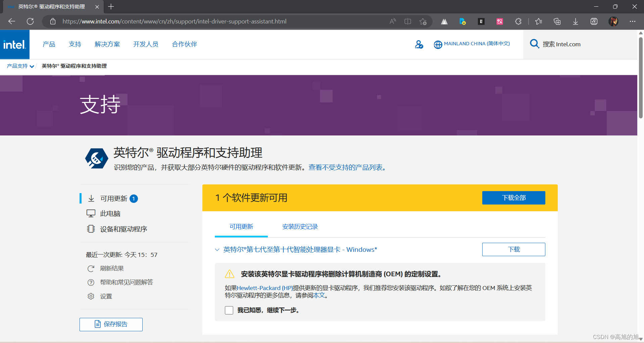Click the site lock info icon
Viewport: 644px width, 343px height.
(x=53, y=21)
